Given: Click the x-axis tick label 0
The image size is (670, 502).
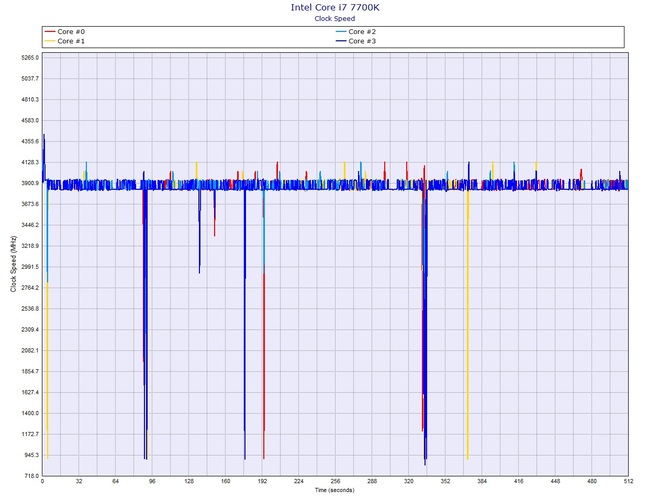Looking at the screenshot, I should click(42, 481).
